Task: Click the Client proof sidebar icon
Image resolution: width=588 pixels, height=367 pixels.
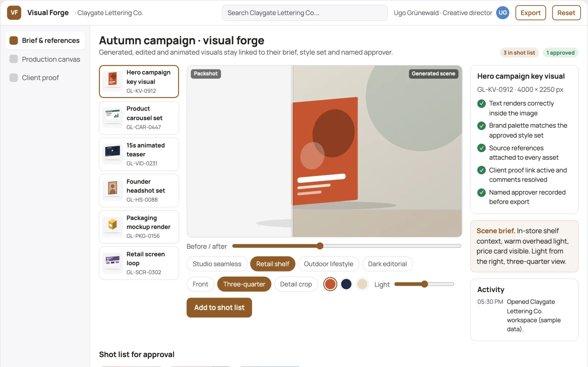Action: coord(14,78)
